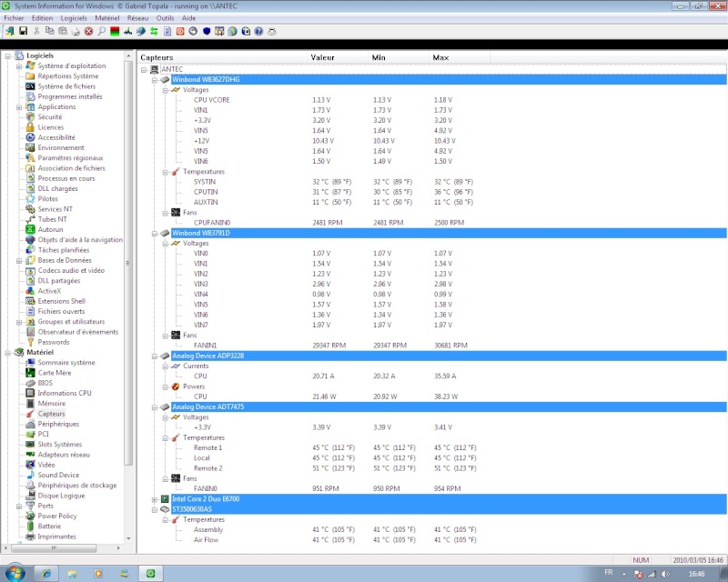The height and width of the screenshot is (582, 728).
Task: Select Services NT in the tree
Action: coord(55,209)
